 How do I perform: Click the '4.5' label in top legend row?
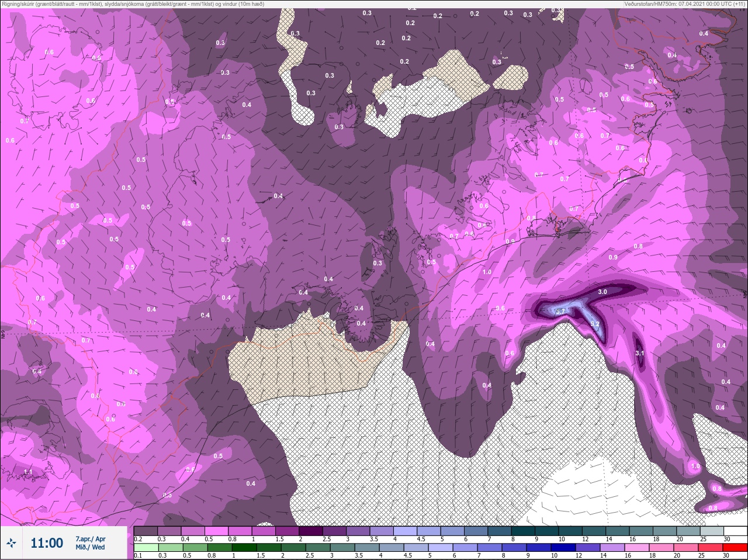421,539
